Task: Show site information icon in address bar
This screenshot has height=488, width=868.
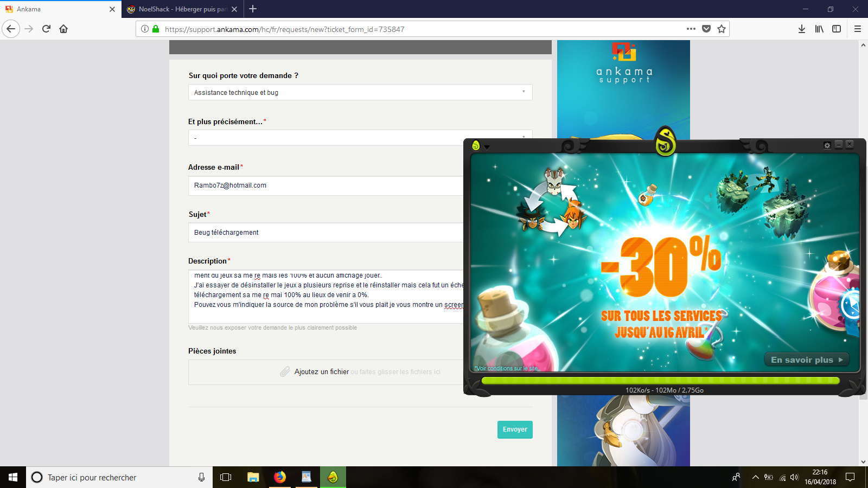Action: coord(145,29)
